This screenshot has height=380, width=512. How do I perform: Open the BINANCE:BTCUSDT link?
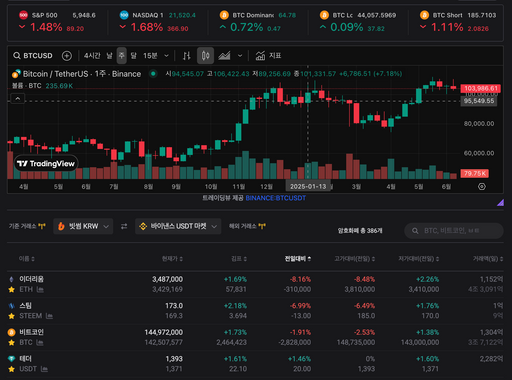coord(276,198)
